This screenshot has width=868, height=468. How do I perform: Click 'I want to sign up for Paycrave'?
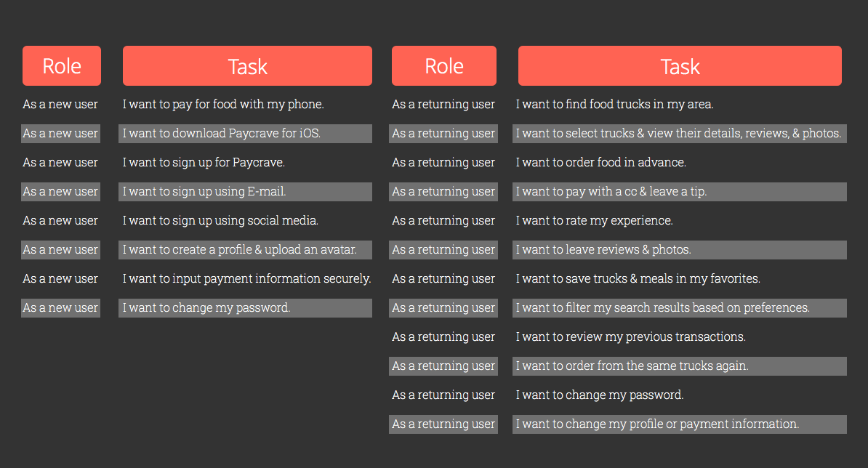coord(204,163)
